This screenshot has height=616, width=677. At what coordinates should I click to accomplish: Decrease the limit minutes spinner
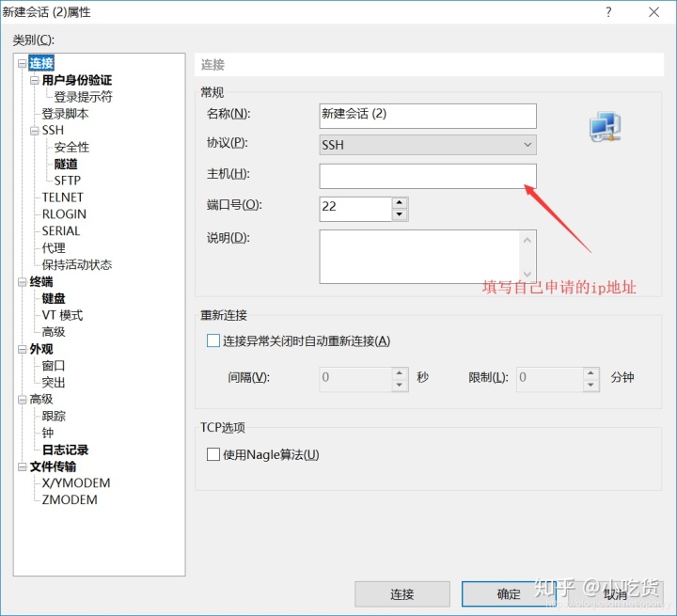point(590,385)
